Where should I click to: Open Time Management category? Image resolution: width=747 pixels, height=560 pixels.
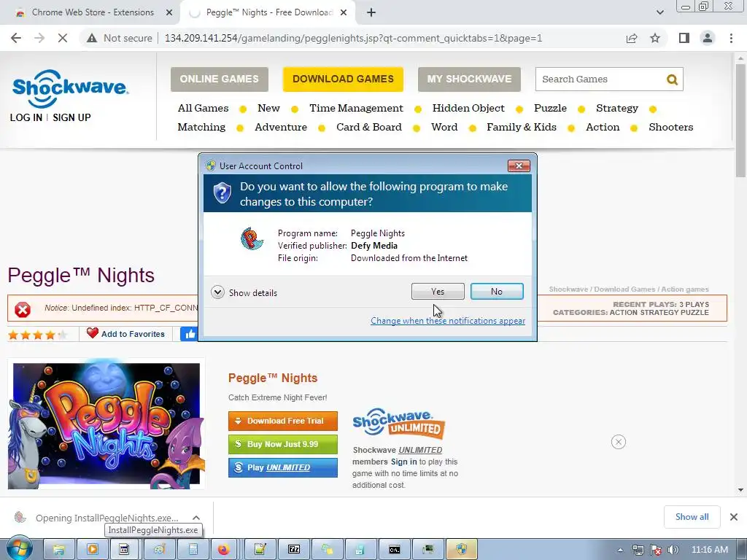[356, 108]
